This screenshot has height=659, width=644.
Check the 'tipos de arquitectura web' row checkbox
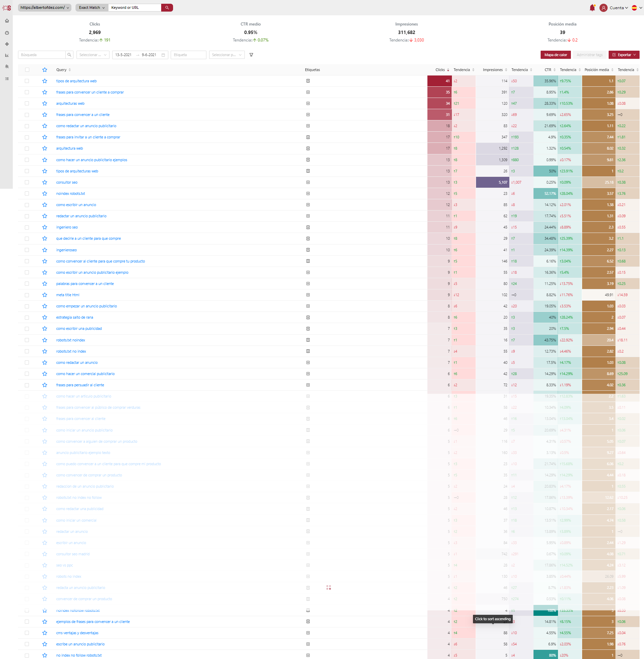[27, 81]
